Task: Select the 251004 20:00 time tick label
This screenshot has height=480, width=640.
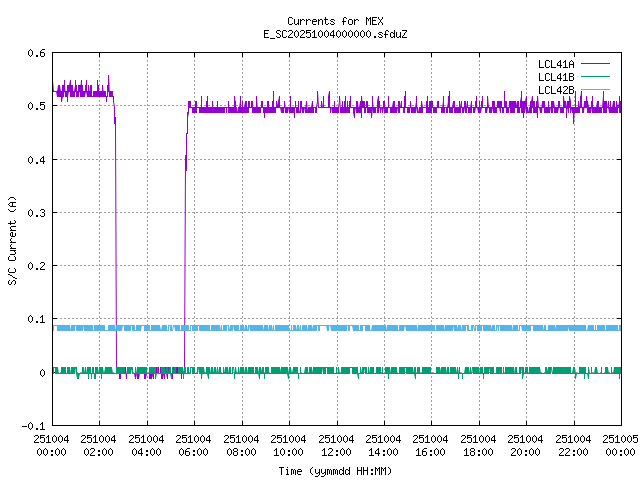Action: pyautogui.click(x=525, y=444)
